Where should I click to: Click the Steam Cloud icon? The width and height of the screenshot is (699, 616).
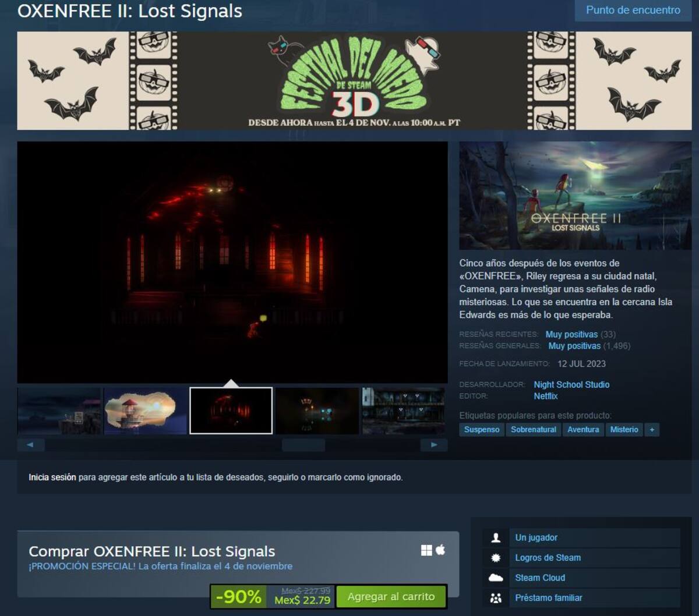496,578
